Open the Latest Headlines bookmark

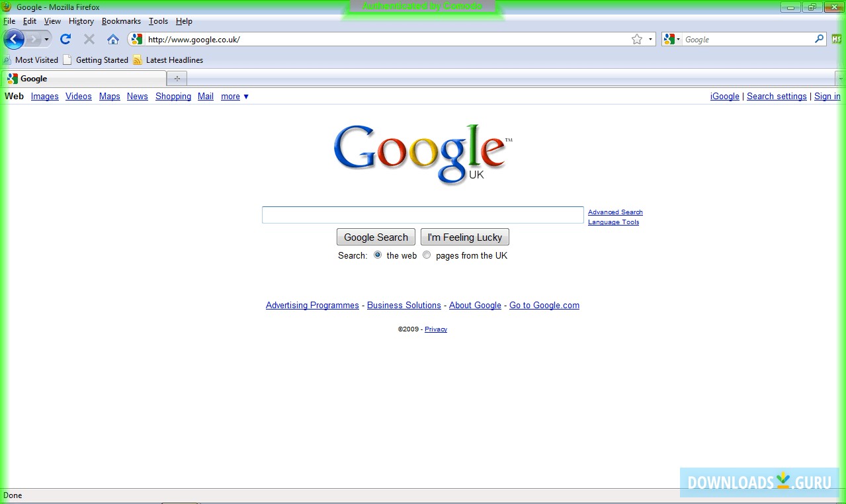pos(168,60)
